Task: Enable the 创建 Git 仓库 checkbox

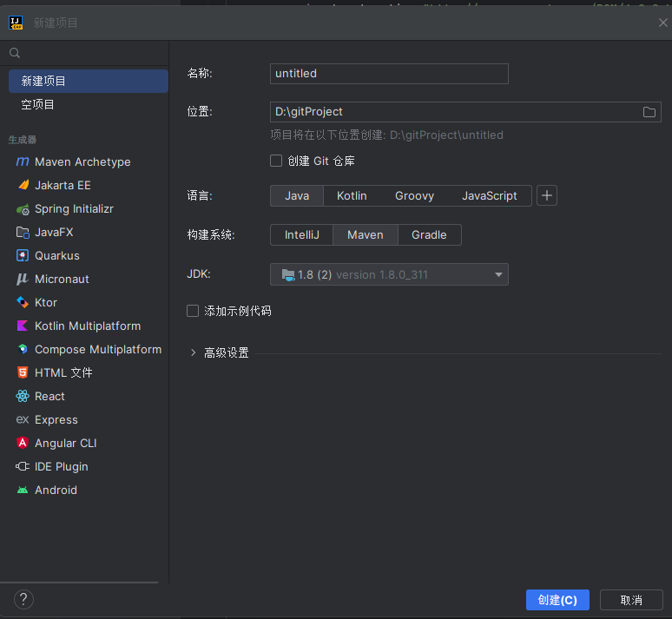Action: click(x=276, y=161)
